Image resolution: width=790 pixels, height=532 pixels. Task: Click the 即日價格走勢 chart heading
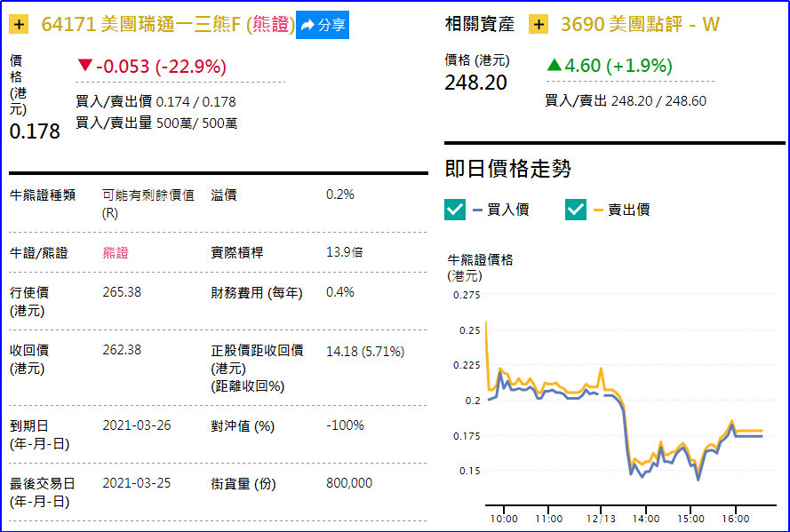click(x=508, y=169)
